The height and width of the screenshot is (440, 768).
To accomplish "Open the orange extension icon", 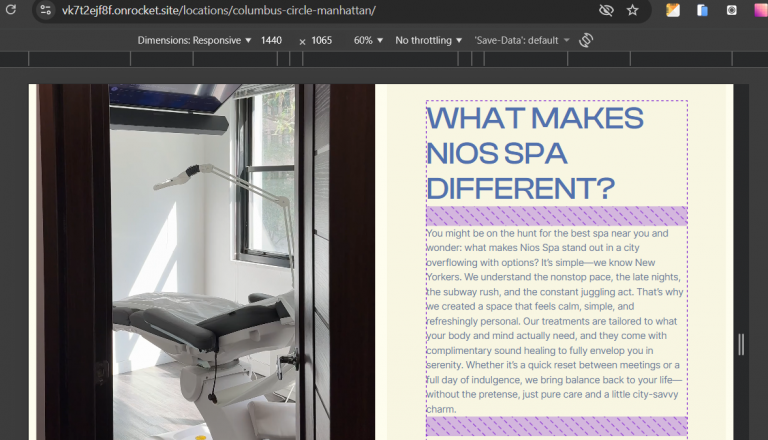I will point(672,10).
